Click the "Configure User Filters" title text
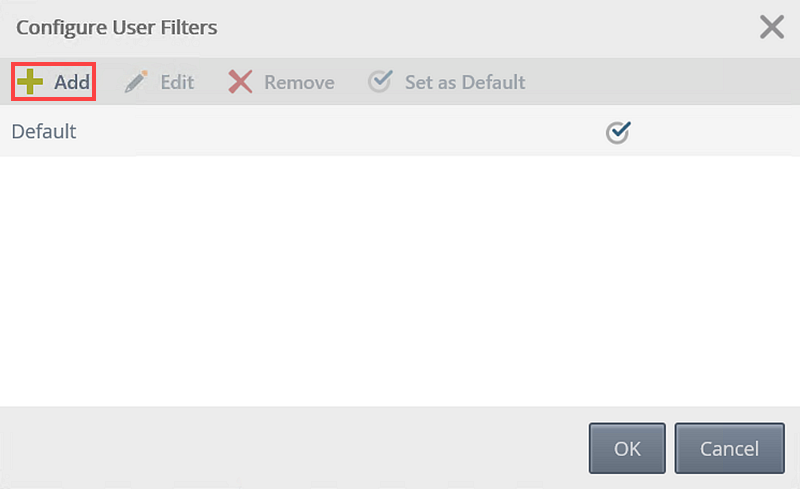Screen dimensions: 800x489 pos(116,28)
